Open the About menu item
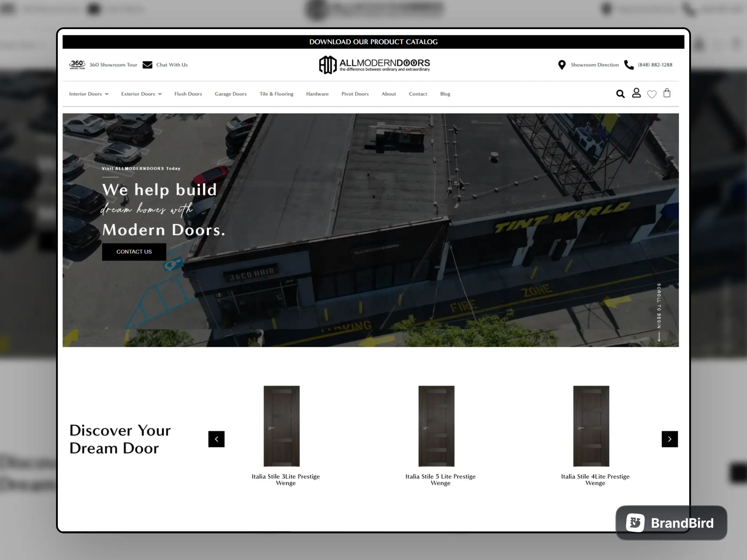The image size is (747, 560). click(389, 94)
